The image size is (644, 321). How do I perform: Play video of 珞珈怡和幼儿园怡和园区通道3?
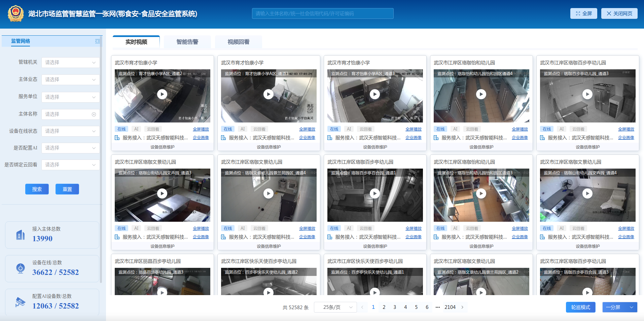[481, 193]
